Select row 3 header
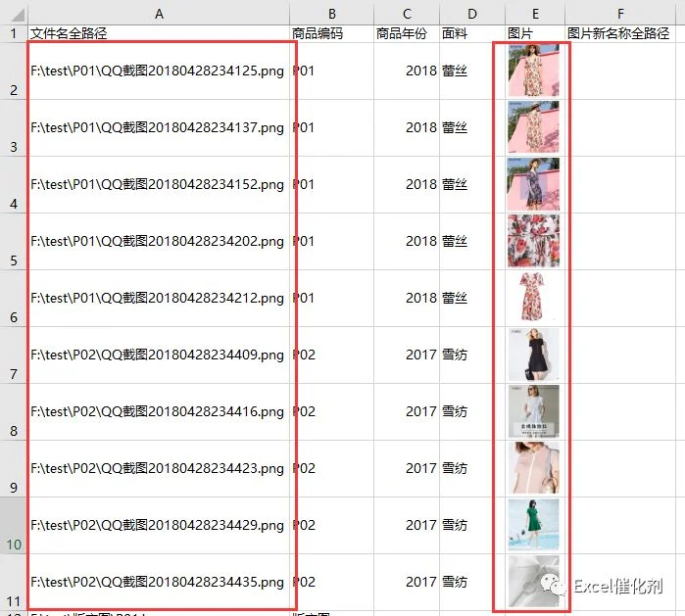The width and height of the screenshot is (685, 616). click(x=14, y=127)
